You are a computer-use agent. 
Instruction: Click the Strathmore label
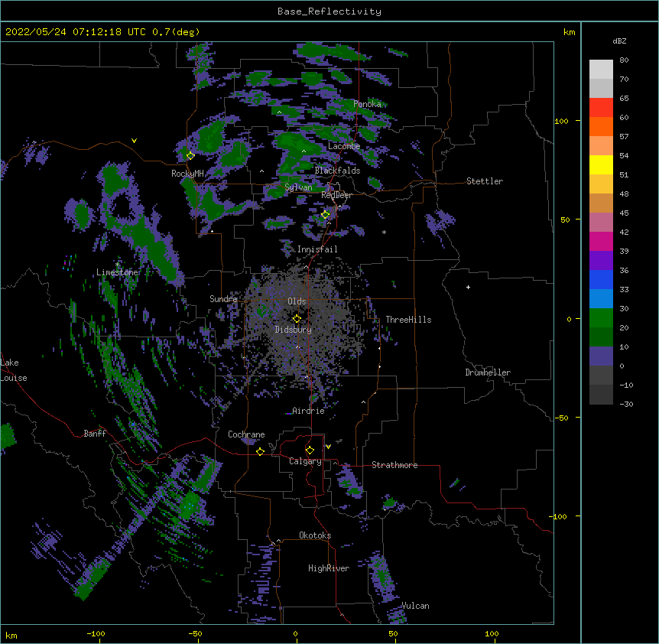[394, 465]
